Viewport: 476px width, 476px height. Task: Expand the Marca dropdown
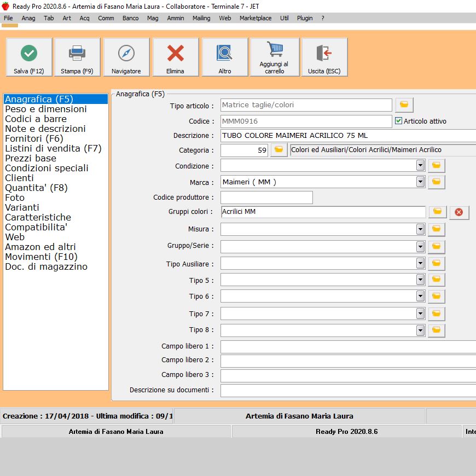pyautogui.click(x=420, y=182)
